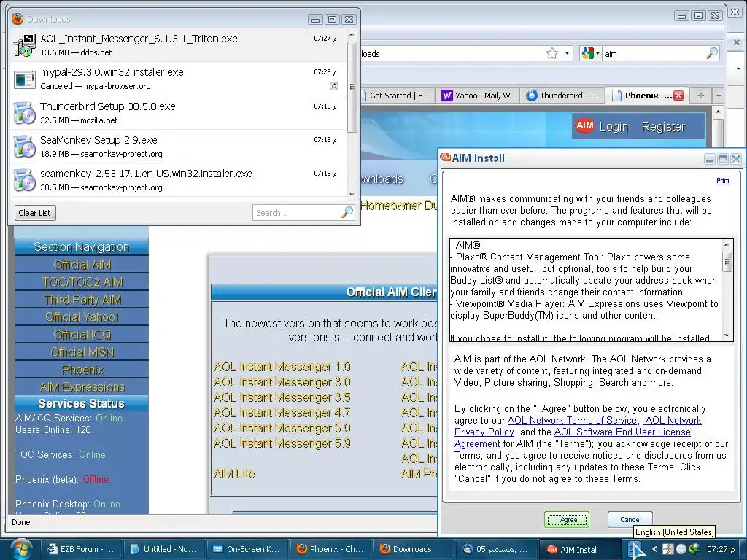Open Official Yahoo! navigation item

(82, 317)
